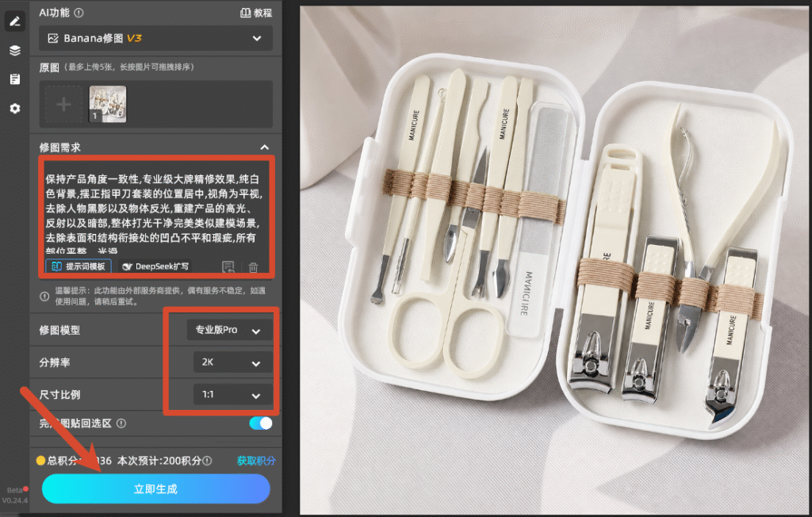
Task: Open the layers stack sidebar icon
Action: pos(14,50)
